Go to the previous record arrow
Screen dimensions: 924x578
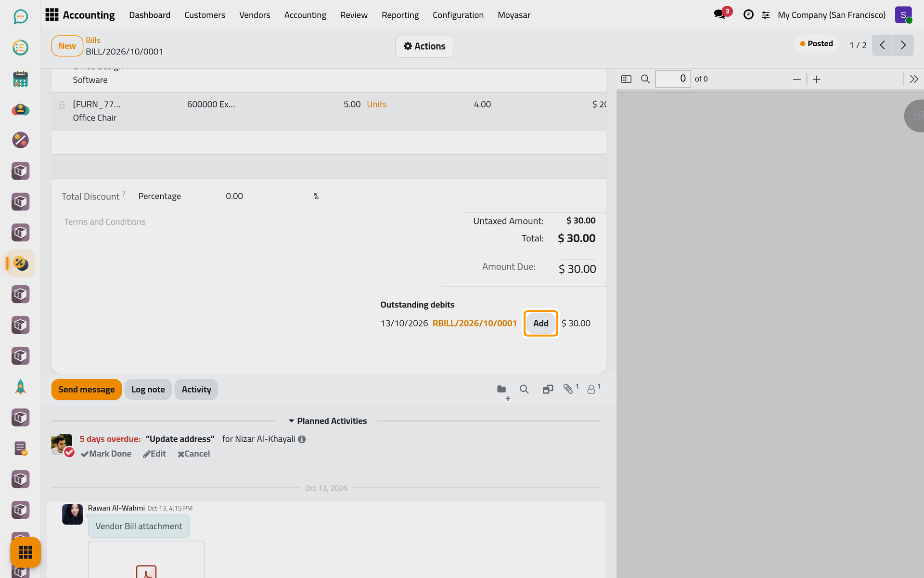(x=882, y=45)
